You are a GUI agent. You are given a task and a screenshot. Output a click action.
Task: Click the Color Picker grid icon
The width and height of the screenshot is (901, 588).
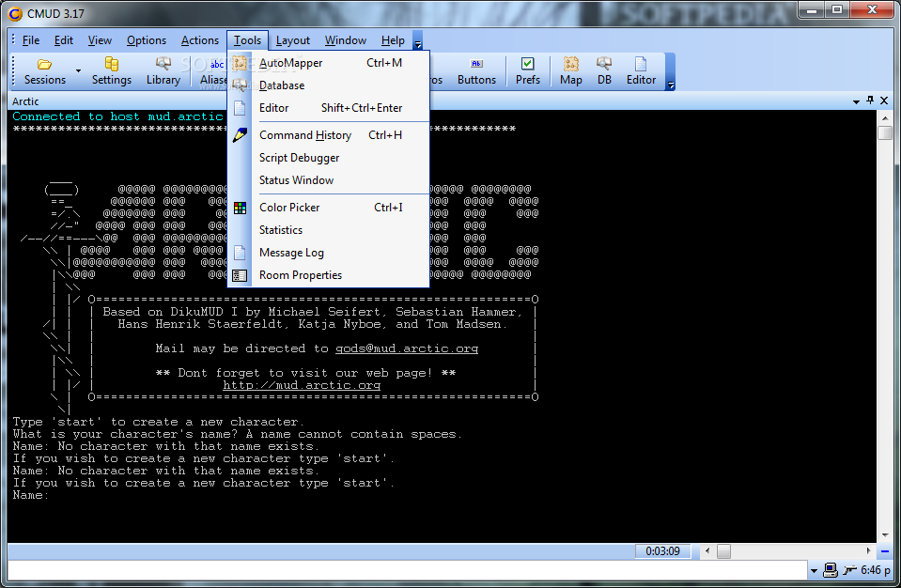(240, 208)
